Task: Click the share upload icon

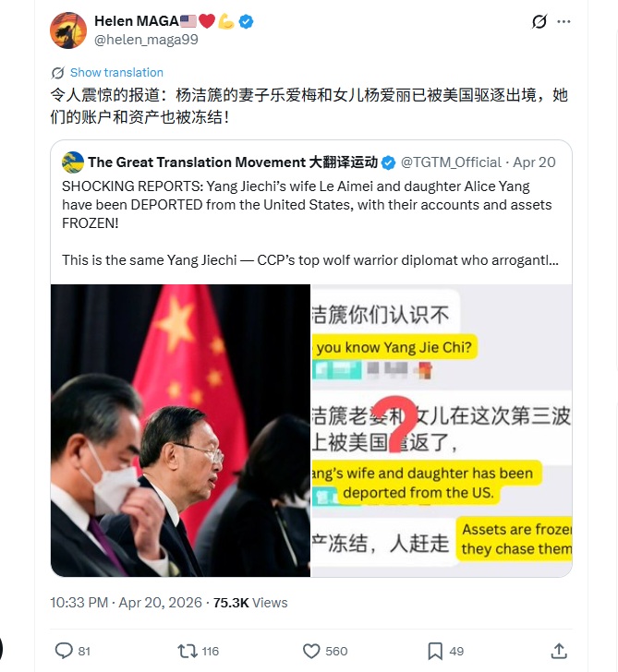Action: [559, 651]
